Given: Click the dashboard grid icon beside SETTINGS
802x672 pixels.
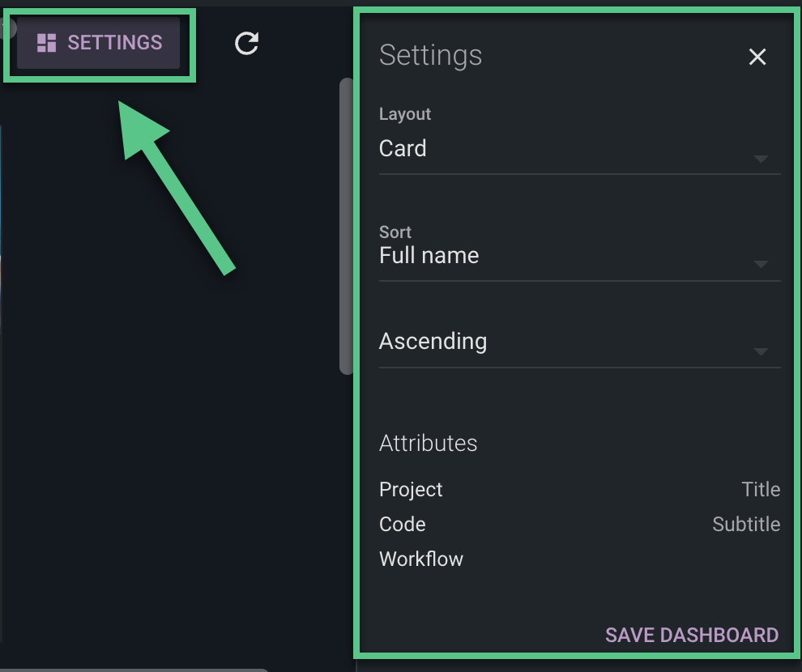Looking at the screenshot, I should (x=46, y=43).
